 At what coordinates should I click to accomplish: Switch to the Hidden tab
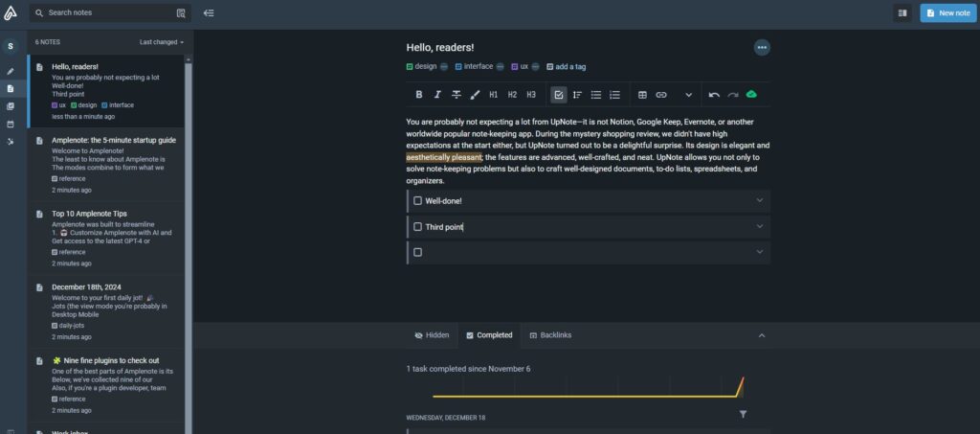[x=432, y=335]
